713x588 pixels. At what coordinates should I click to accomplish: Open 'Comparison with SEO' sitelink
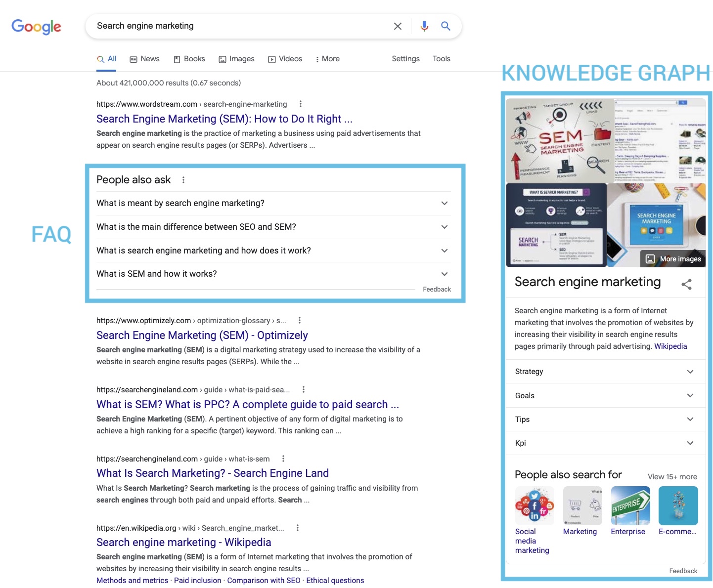pyautogui.click(x=264, y=581)
